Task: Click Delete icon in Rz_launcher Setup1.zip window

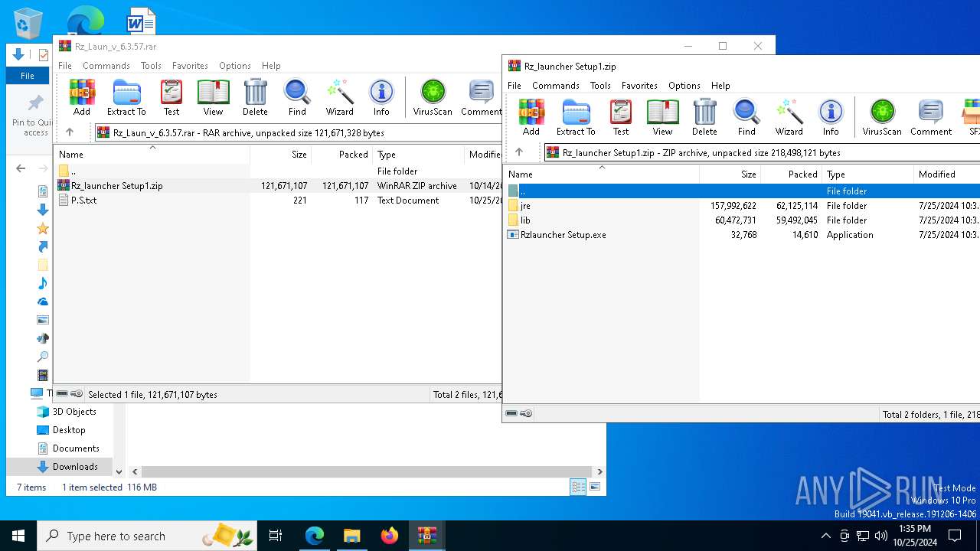Action: (704, 117)
